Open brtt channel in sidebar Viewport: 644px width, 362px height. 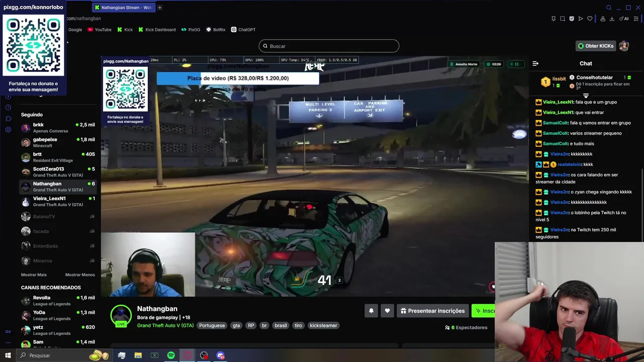pos(58,157)
